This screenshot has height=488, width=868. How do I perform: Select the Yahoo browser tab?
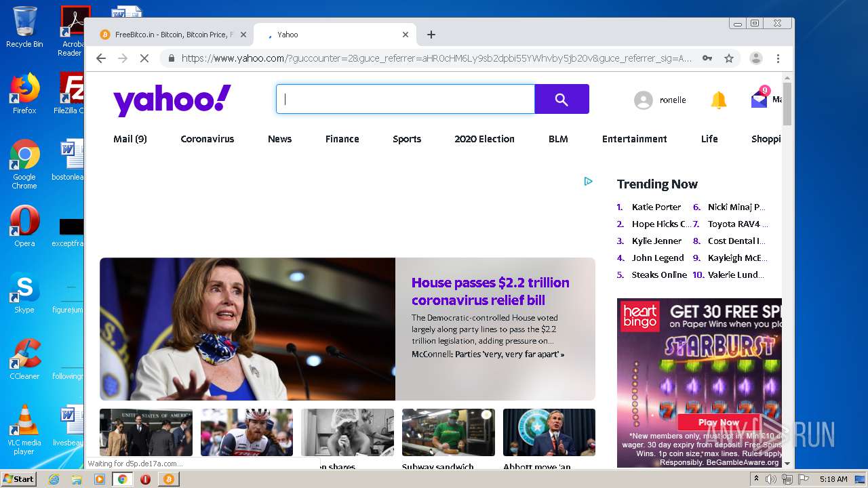(335, 35)
